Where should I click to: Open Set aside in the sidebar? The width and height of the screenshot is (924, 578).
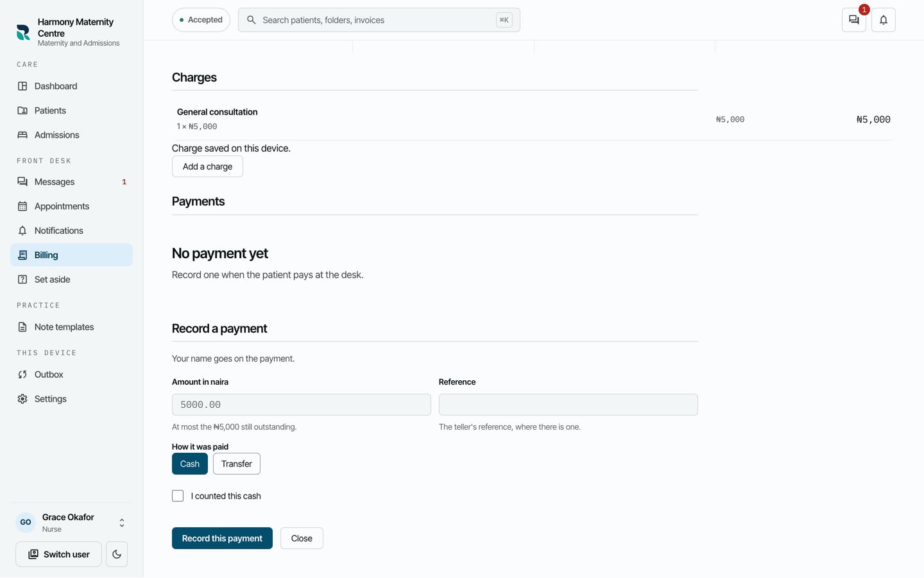click(71, 279)
